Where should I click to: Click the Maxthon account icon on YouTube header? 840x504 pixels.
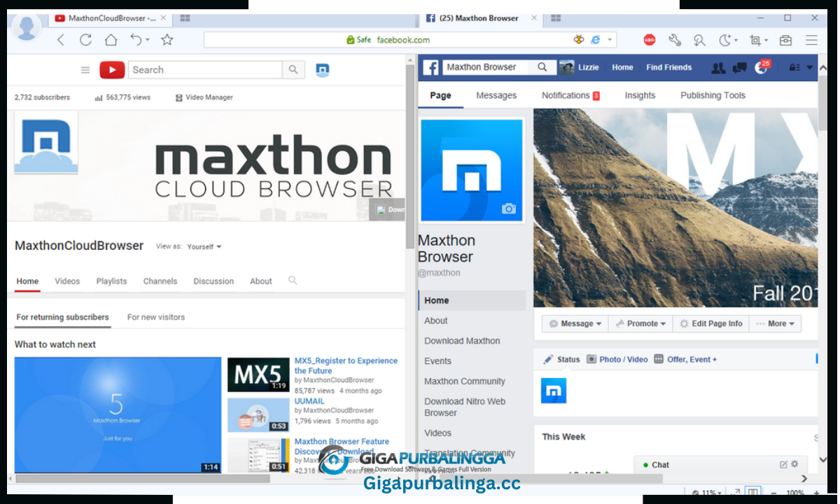point(322,70)
